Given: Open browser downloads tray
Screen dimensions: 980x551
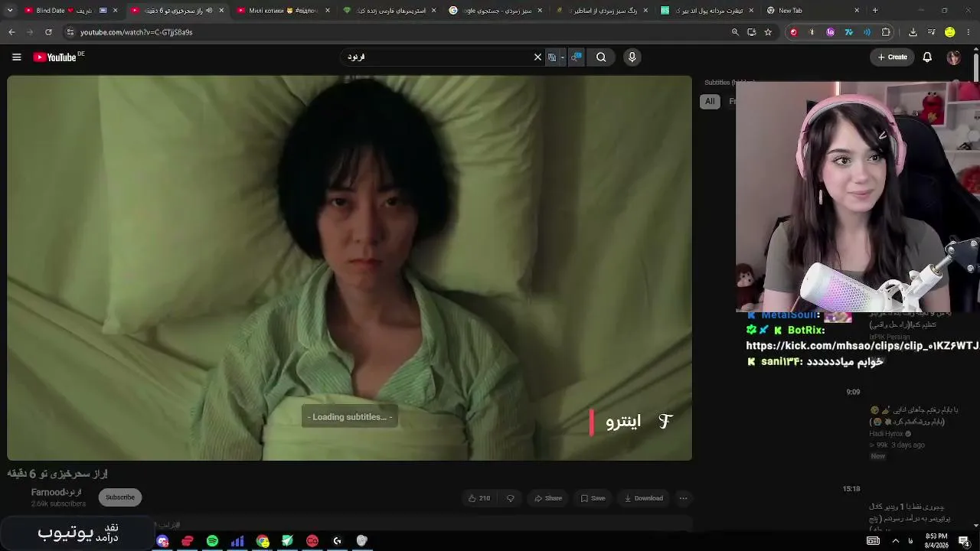Looking at the screenshot, I should click(913, 32).
